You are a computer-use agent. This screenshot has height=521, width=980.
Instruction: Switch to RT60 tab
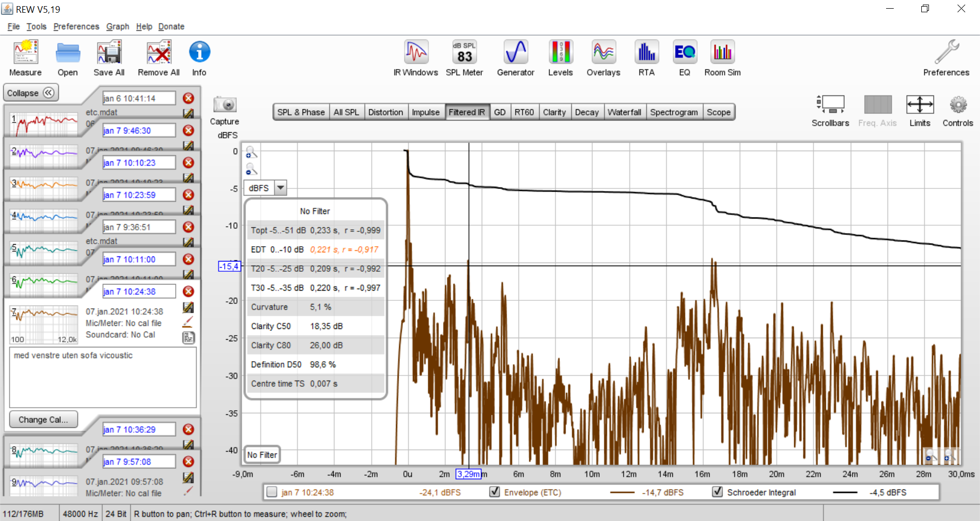click(524, 112)
